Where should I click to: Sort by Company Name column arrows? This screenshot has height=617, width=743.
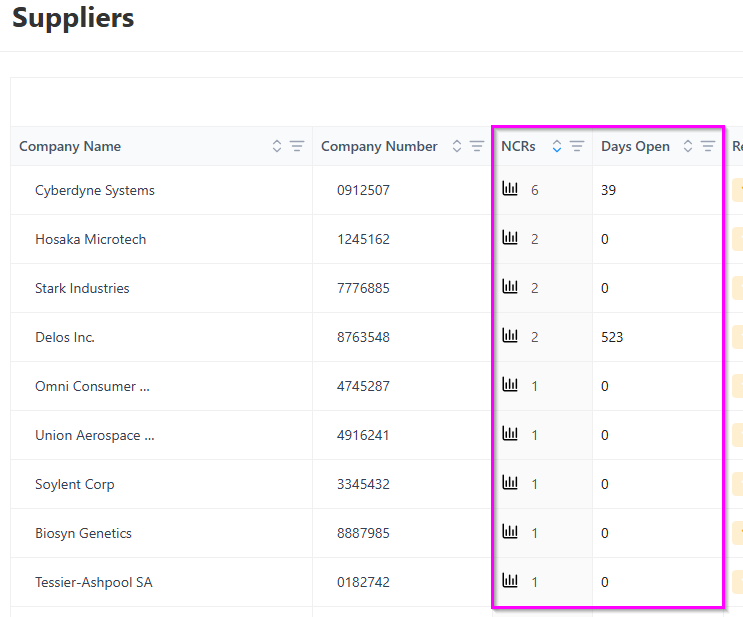(277, 146)
